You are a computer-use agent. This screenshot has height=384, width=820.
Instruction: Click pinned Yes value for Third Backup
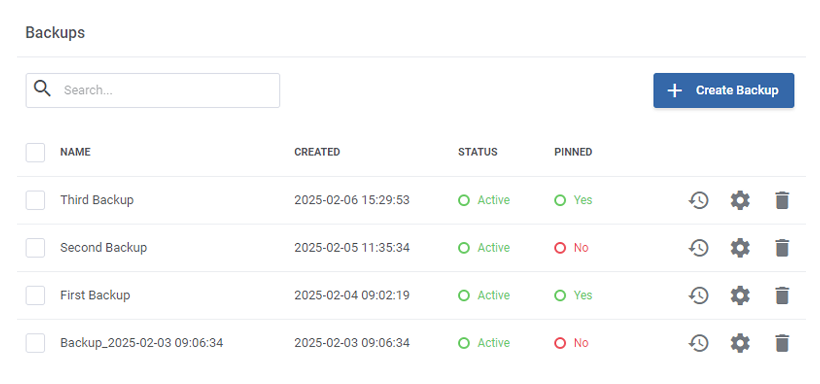[x=573, y=200]
